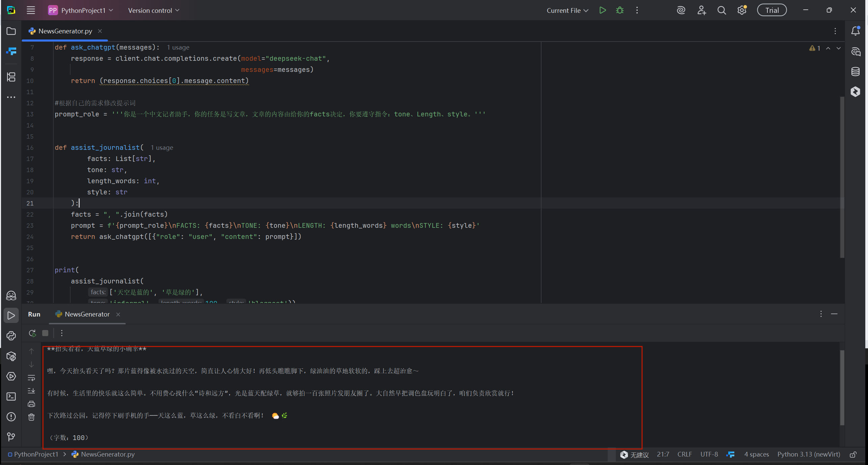Click the Run console vertical scrollbar
Image resolution: width=868 pixels, height=465 pixels.
[842, 388]
